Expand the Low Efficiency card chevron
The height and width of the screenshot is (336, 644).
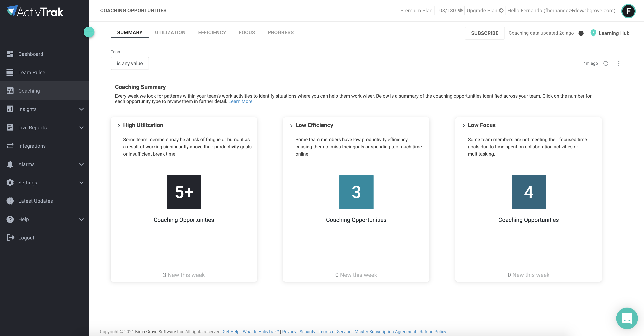click(291, 126)
